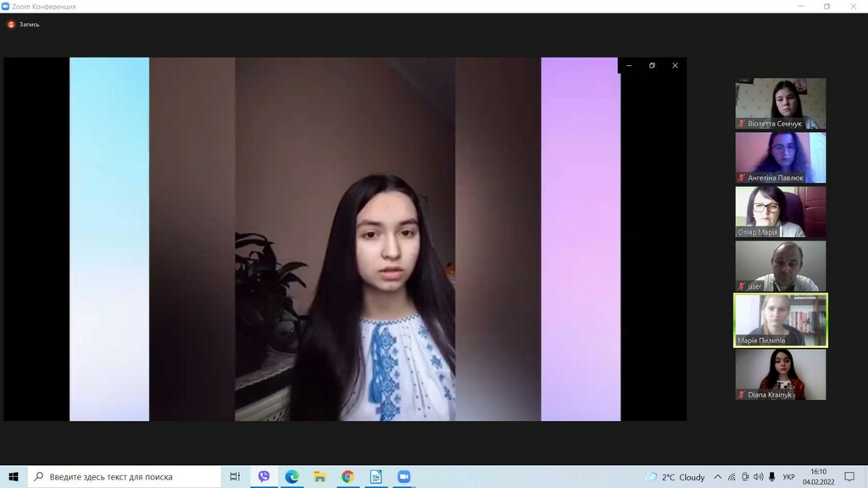This screenshot has width=868, height=488.
Task: Open Viber from the taskbar
Action: (x=264, y=477)
